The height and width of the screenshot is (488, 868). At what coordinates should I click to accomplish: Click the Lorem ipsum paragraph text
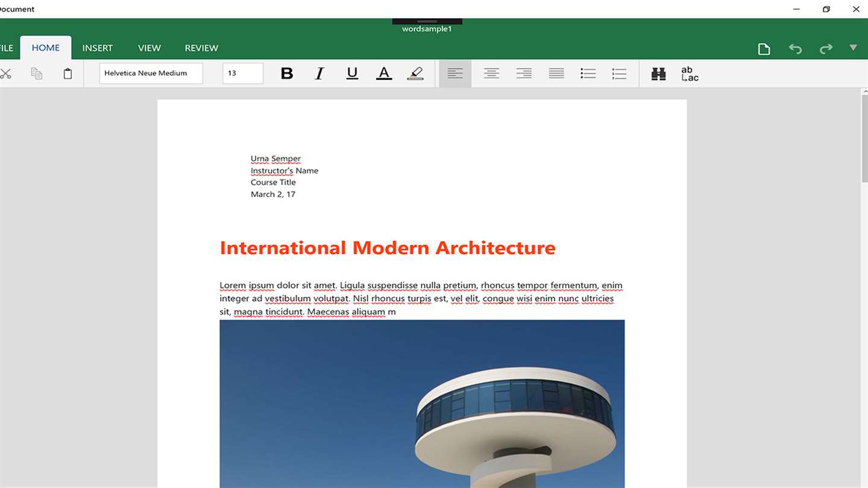click(x=421, y=298)
